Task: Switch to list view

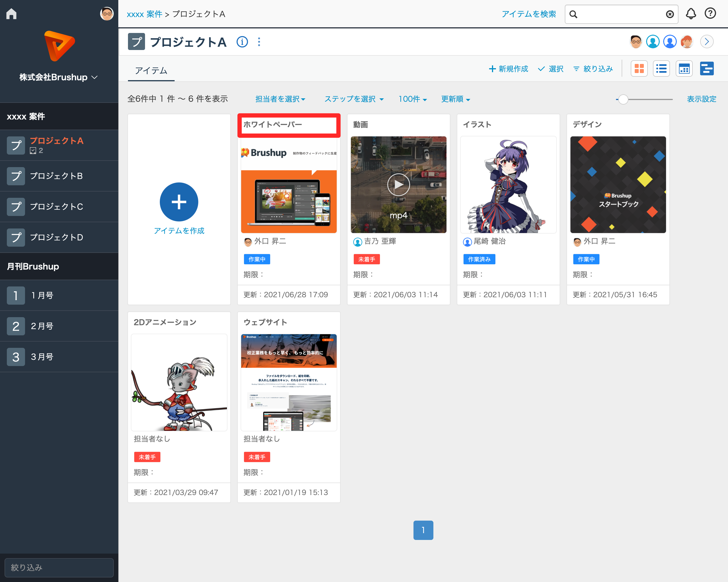Action: (661, 69)
